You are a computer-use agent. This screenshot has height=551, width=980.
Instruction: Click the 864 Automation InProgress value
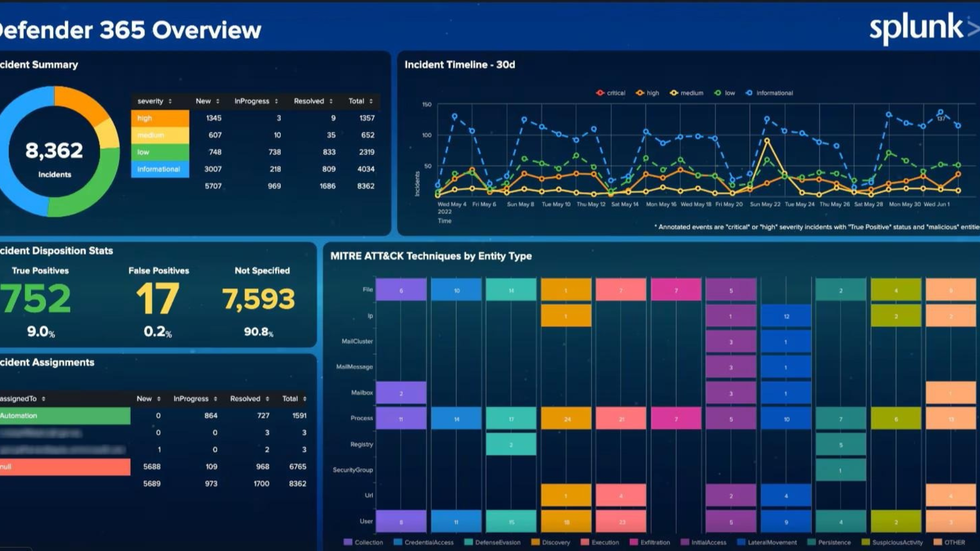[211, 416]
